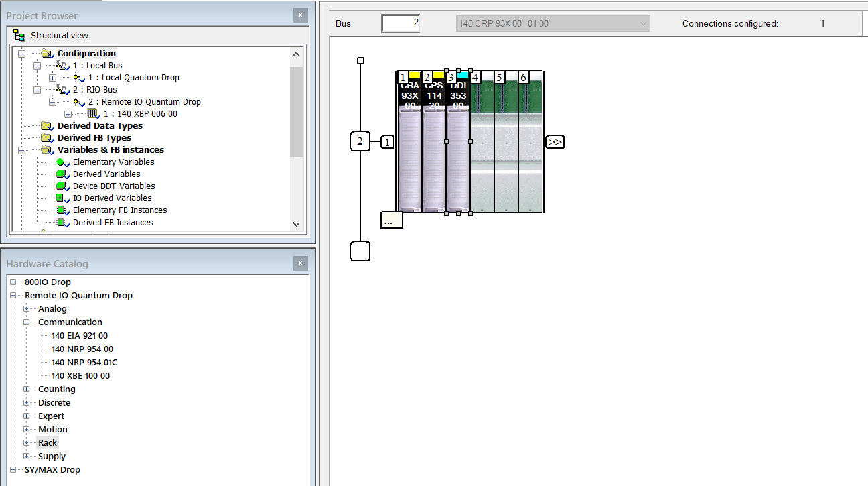The height and width of the screenshot is (486, 868).
Task: Click the ... button below the rack
Action: click(x=391, y=221)
